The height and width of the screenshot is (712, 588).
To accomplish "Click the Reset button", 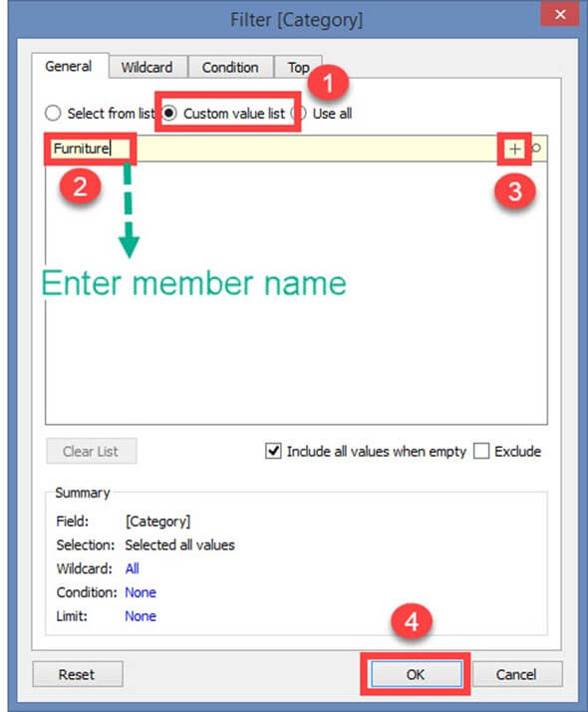I will (x=77, y=674).
